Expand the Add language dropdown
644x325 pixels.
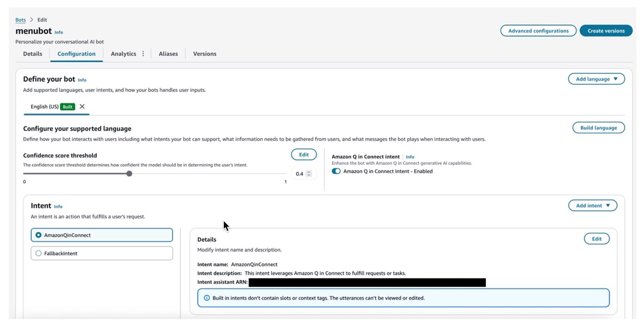596,79
